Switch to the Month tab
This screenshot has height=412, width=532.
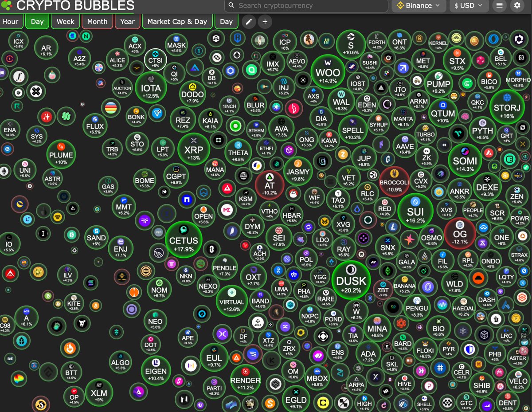pos(97,22)
